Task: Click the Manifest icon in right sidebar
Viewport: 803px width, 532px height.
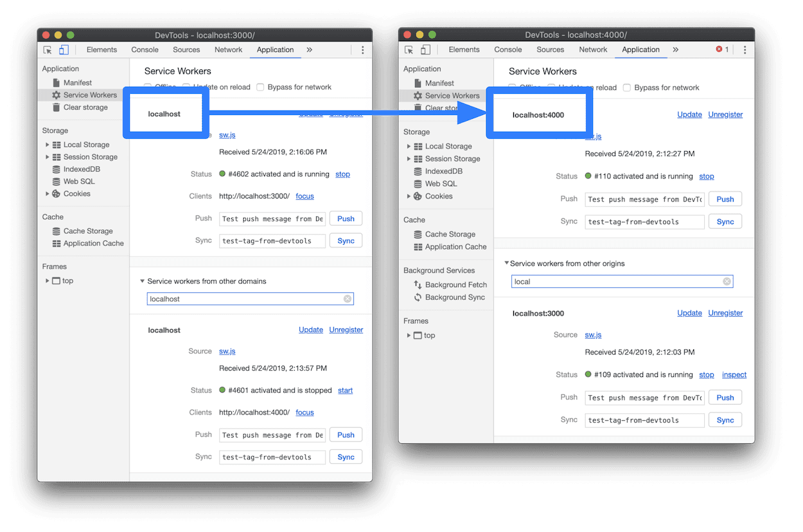Action: coord(418,84)
